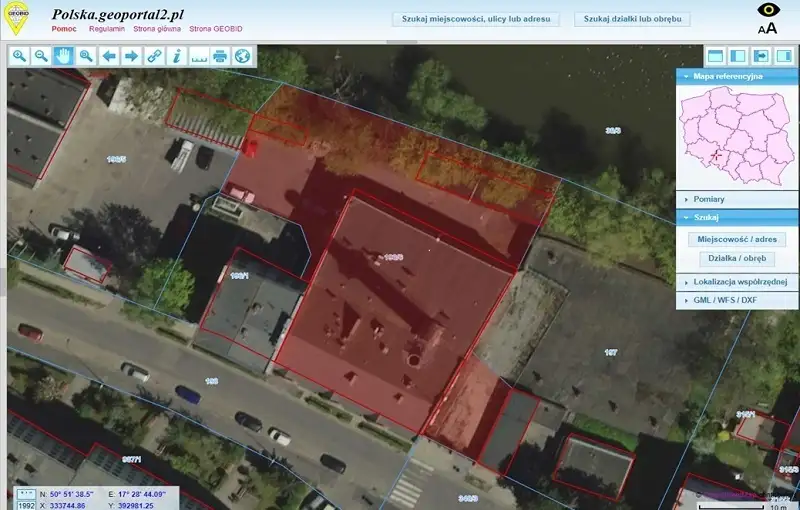
Task: Toggle high-contrast eye icon
Action: pos(767,9)
